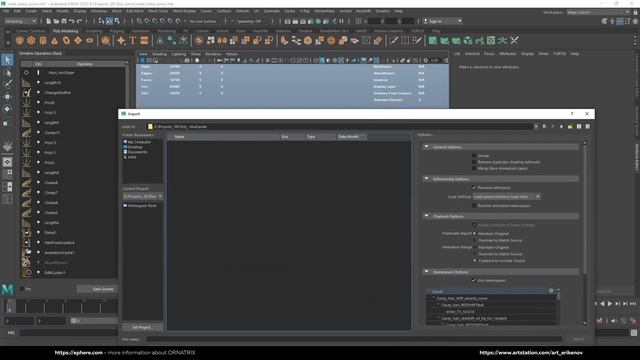Click the Set Project... button

142,327
